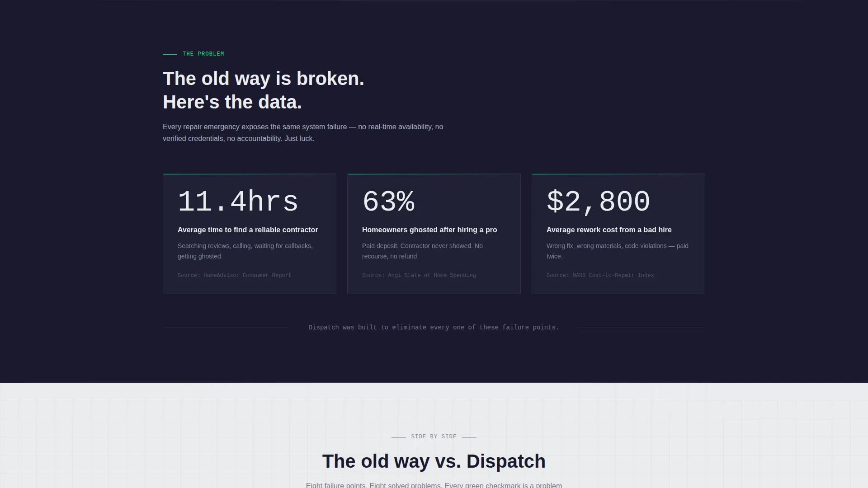Open the HomeAdvisor Consumer Report source

(235, 275)
